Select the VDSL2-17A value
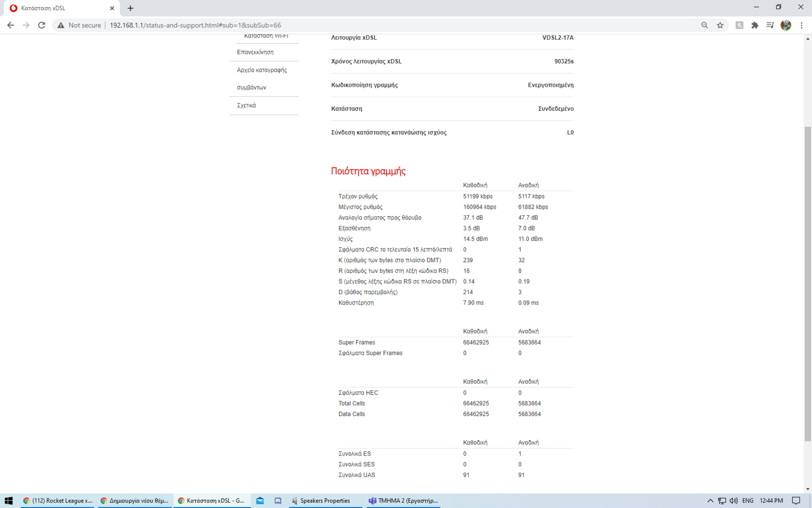812x508 pixels. (558, 38)
